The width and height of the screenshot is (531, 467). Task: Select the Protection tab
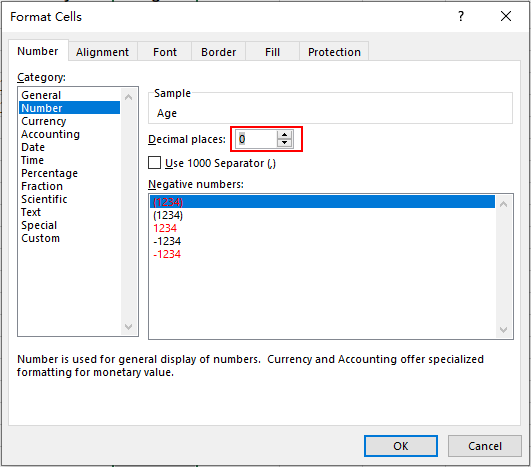point(334,52)
